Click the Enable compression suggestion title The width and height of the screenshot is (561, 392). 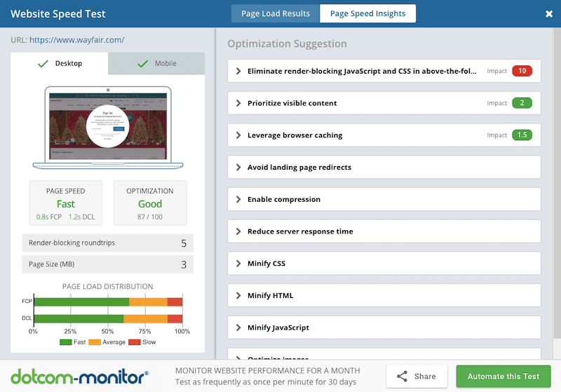284,200
